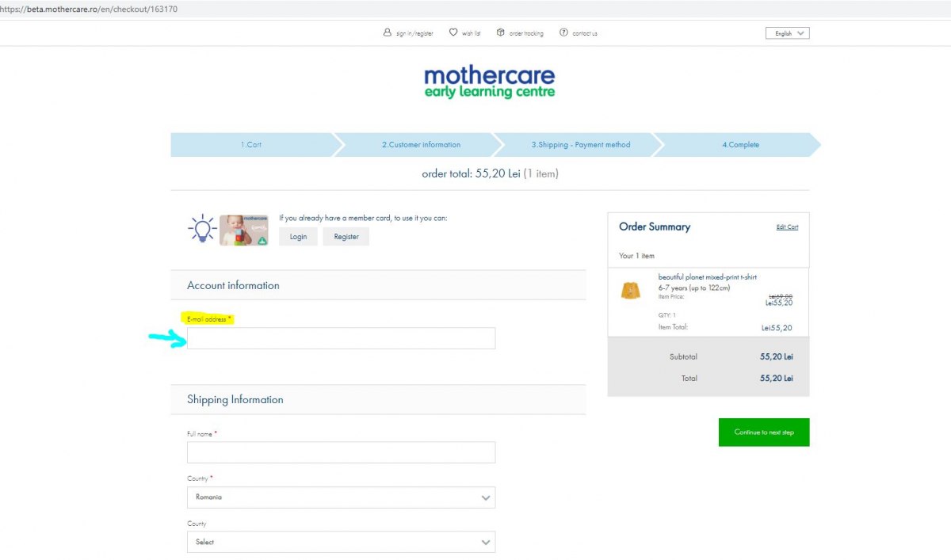Go to the 1.Cart checkout step
This screenshot has width=951, height=560.
(252, 145)
